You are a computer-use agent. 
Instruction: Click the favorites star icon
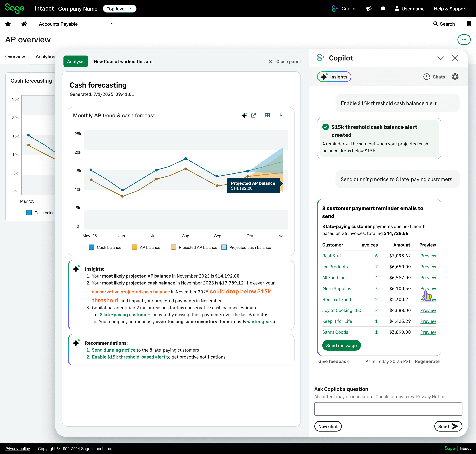tap(8, 24)
